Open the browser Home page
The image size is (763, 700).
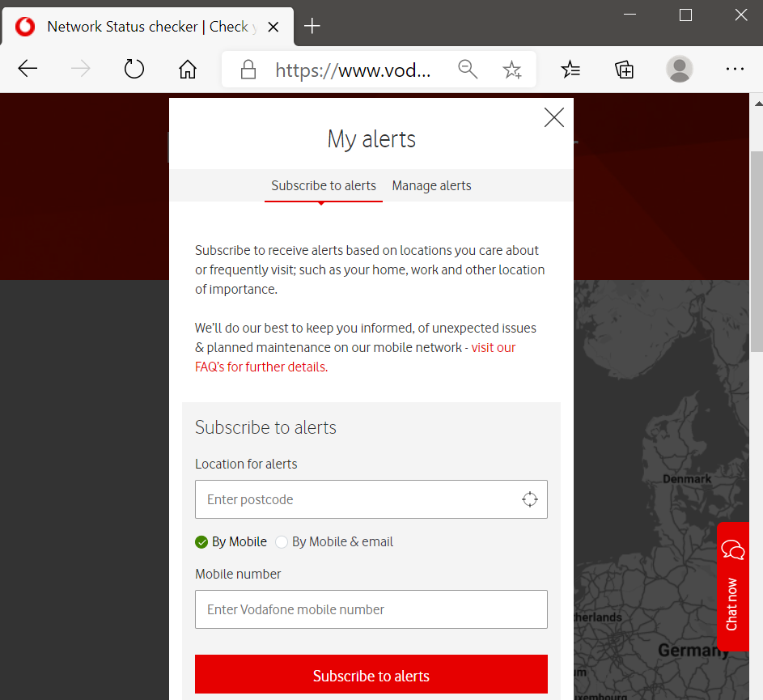[x=187, y=69]
